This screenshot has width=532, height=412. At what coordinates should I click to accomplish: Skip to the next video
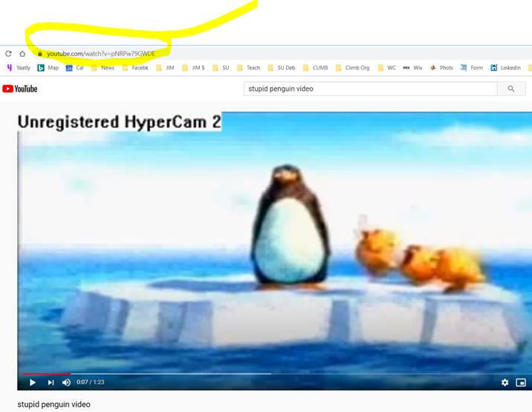click(51, 382)
